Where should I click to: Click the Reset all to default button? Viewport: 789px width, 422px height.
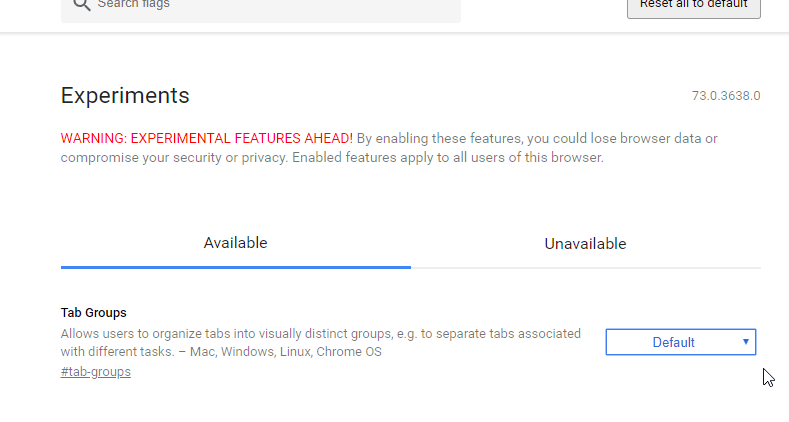tap(693, 6)
